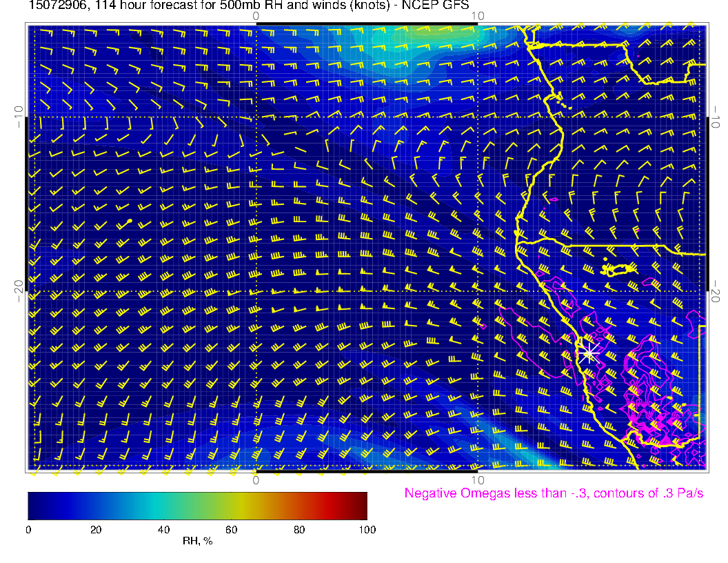Click the '20' tick label under the colorbar
The width and height of the screenshot is (728, 563).
click(96, 530)
